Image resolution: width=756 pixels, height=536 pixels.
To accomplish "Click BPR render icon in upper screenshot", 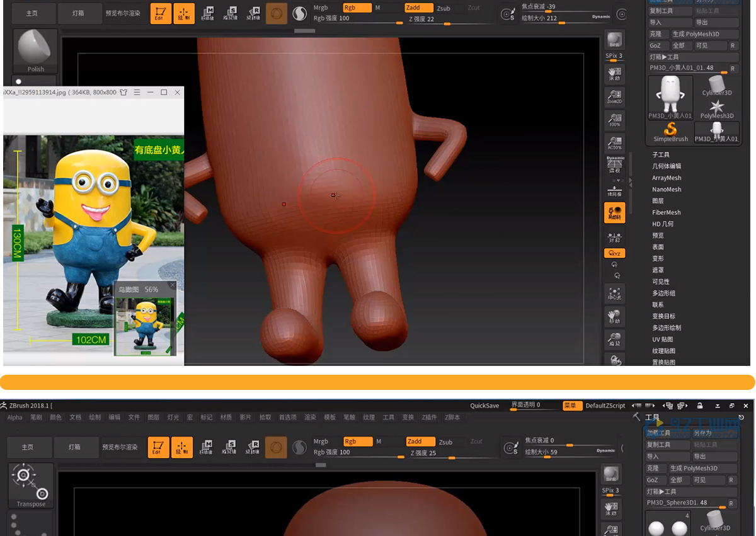I will pos(614,40).
